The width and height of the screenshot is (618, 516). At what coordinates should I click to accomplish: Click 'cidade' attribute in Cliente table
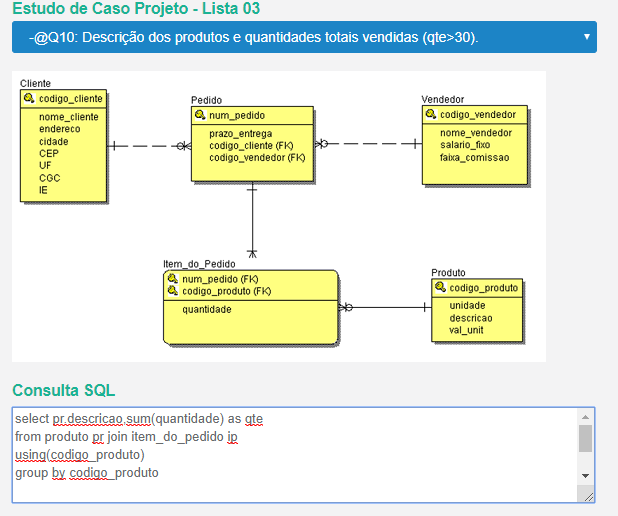pyautogui.click(x=54, y=141)
